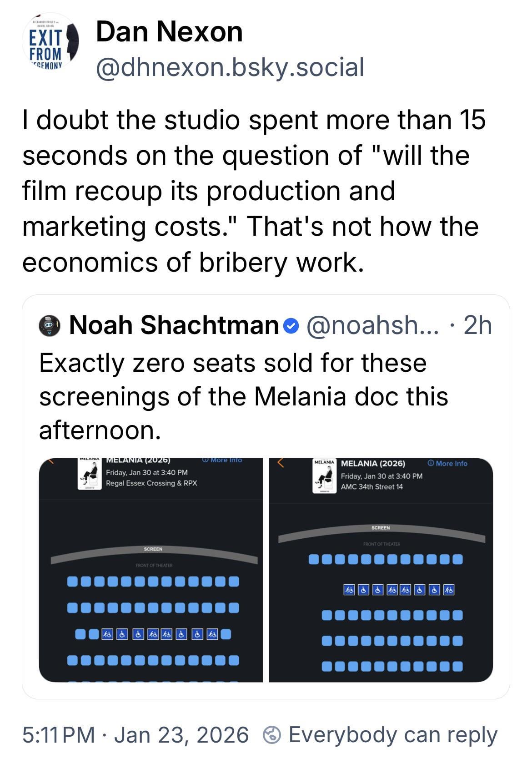Click the Noah Shachtman name in quote
The width and height of the screenshot is (532, 759).
(174, 326)
